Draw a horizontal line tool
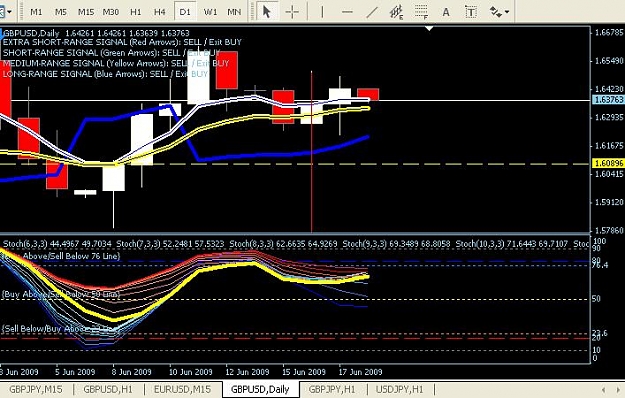 coord(347,12)
